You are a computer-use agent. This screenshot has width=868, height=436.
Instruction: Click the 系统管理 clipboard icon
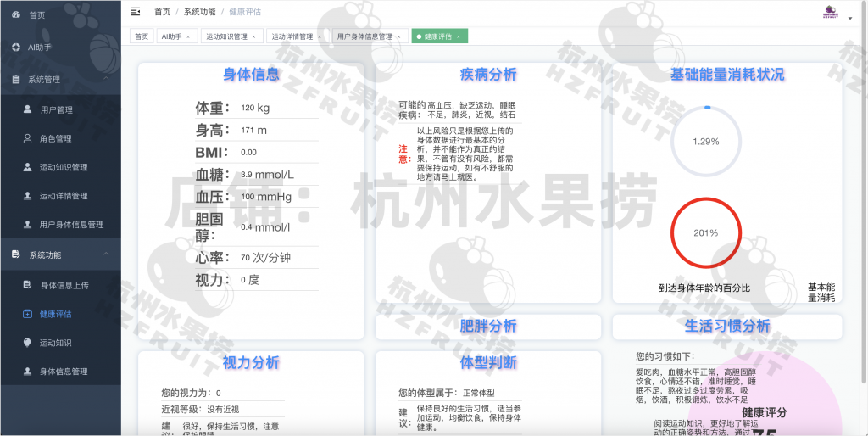[16, 79]
